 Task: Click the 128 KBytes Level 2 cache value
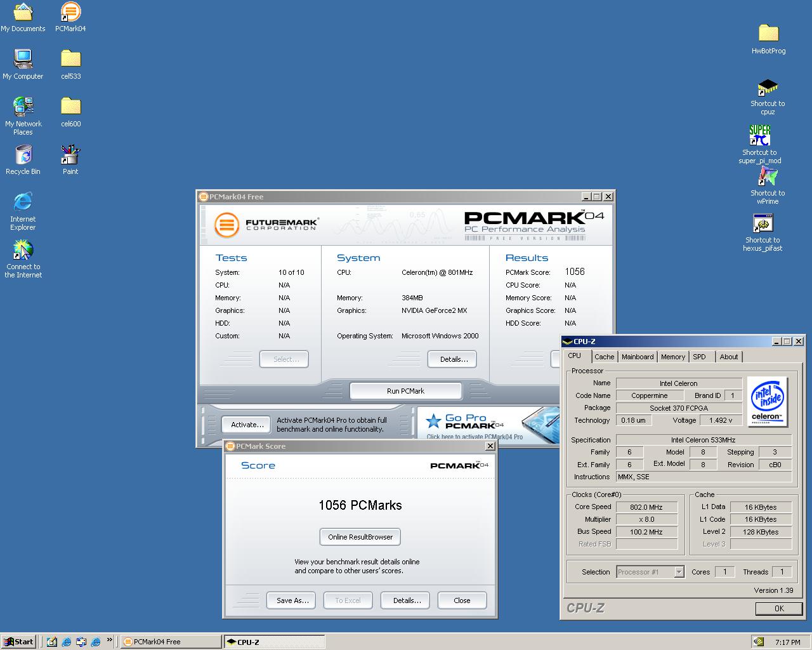coord(761,532)
